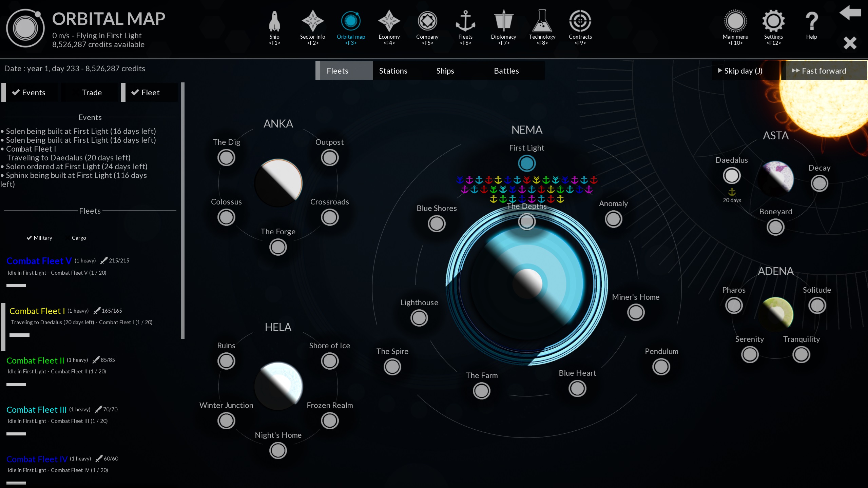Viewport: 868px width, 488px height.
Task: Enable the Cargo fleets filter
Action: pos(75,238)
